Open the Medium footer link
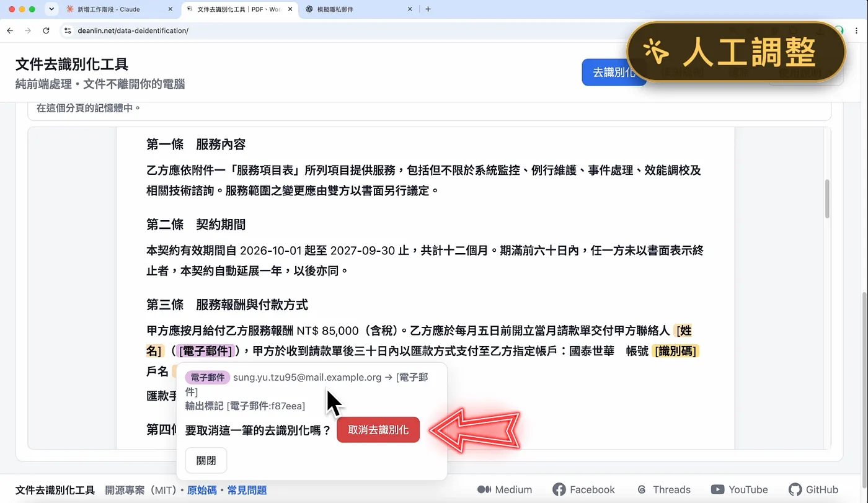868x503 pixels. pyautogui.click(x=505, y=490)
